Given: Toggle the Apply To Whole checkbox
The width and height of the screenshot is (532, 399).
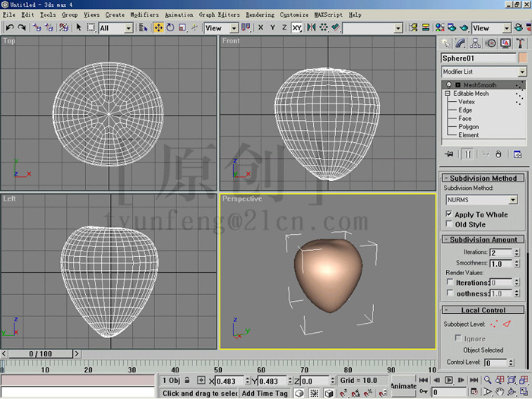Looking at the screenshot, I should (x=449, y=214).
